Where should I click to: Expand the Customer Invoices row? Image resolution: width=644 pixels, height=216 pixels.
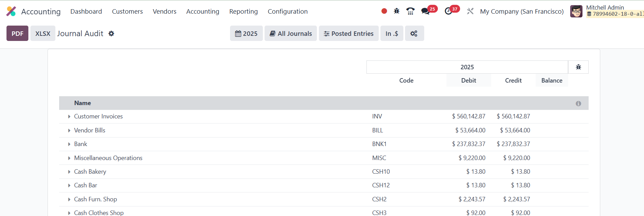pos(69,117)
